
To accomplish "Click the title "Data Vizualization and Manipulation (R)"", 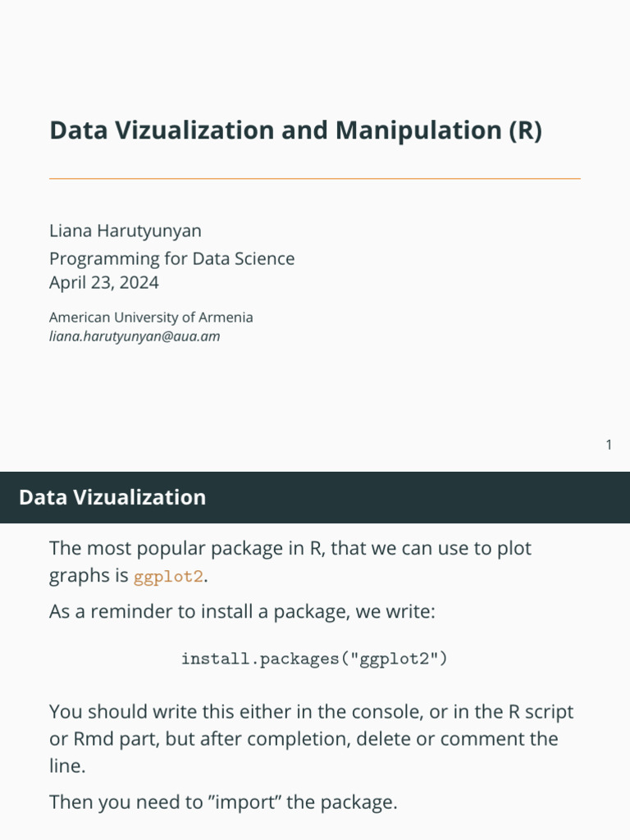I will pyautogui.click(x=295, y=131).
